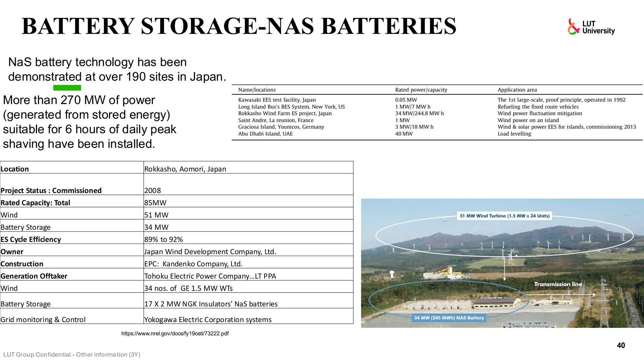The height and width of the screenshot is (362, 644).
Task: Select 'Rokkasho Wind Farm ES project' row
Action: [437, 113]
